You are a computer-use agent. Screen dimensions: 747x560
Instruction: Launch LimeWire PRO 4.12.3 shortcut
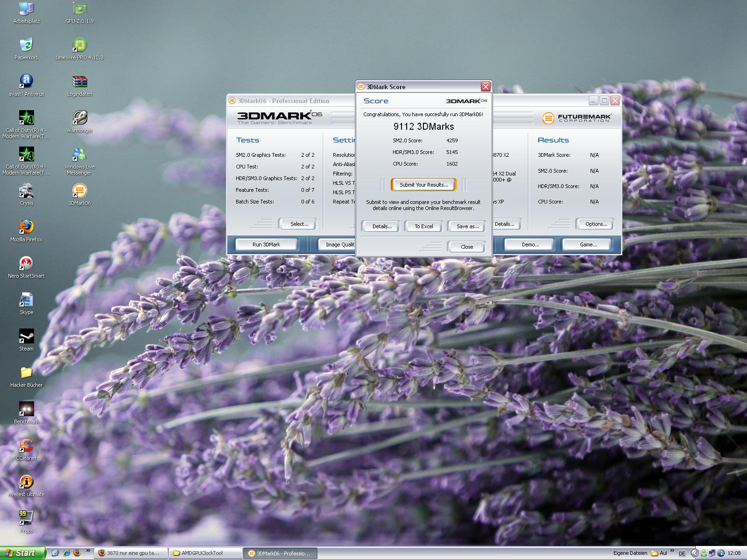(79, 49)
